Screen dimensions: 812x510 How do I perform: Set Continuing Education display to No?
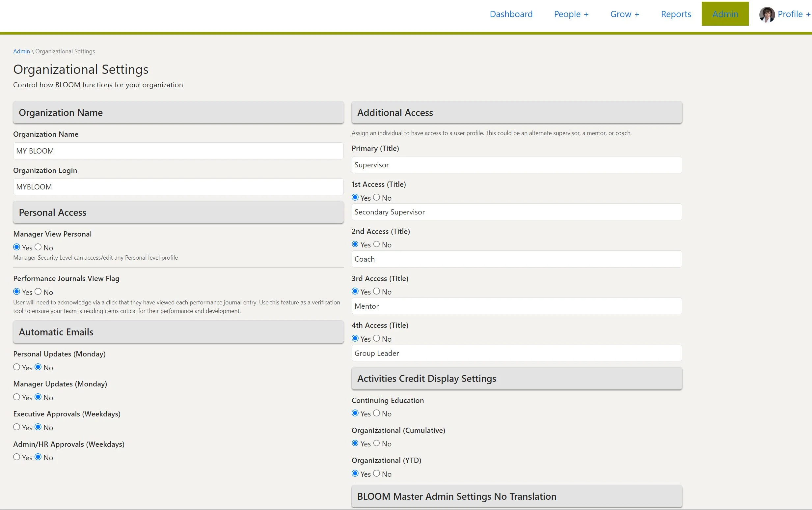(376, 413)
